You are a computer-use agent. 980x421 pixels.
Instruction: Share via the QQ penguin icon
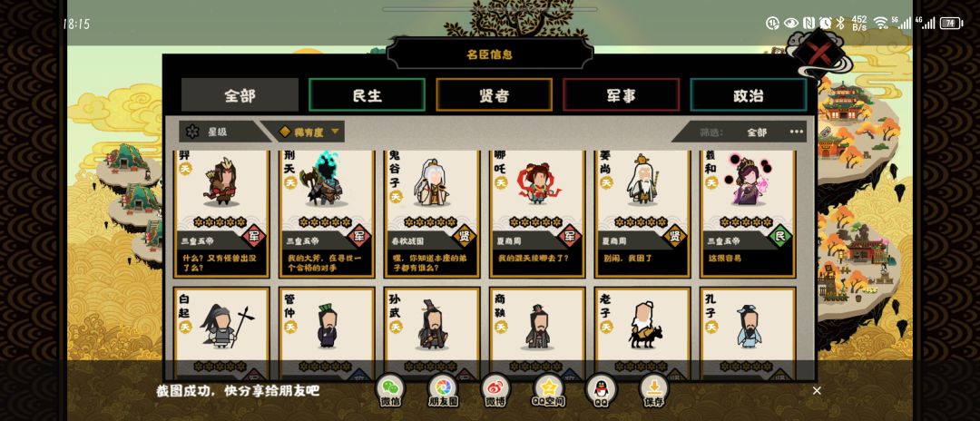[601, 391]
